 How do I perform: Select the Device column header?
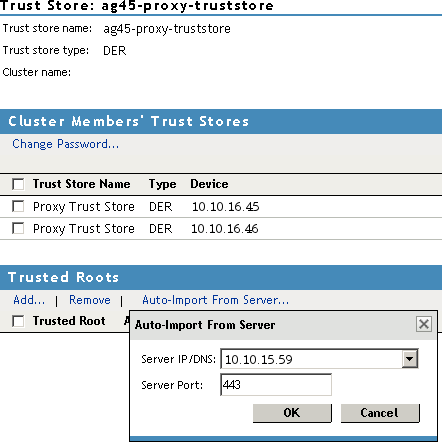(209, 184)
